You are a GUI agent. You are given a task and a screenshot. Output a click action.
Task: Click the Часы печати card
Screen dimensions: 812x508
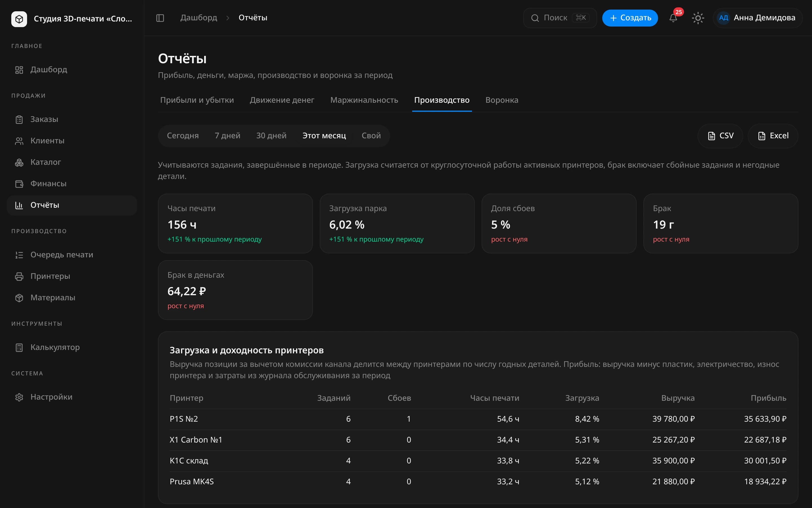coord(235,224)
